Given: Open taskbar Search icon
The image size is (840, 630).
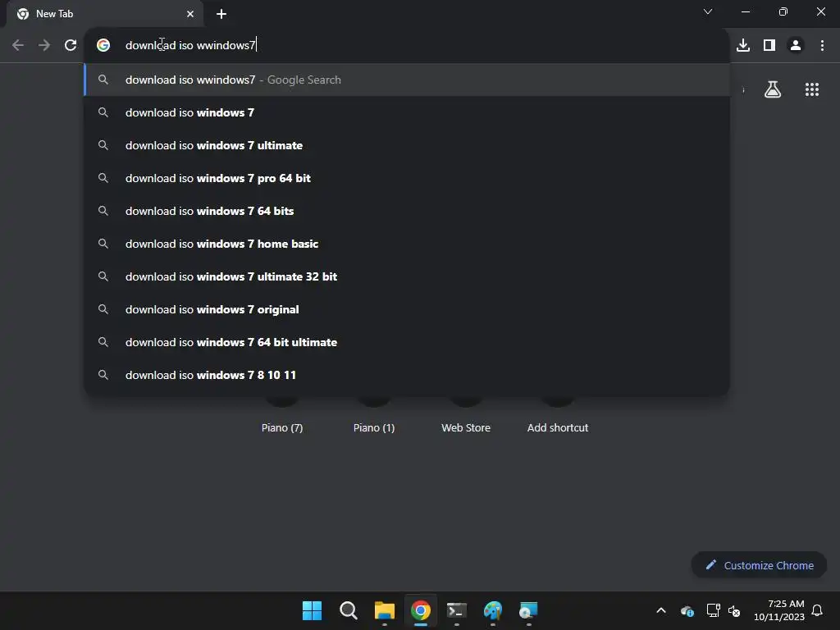Looking at the screenshot, I should coord(348,610).
